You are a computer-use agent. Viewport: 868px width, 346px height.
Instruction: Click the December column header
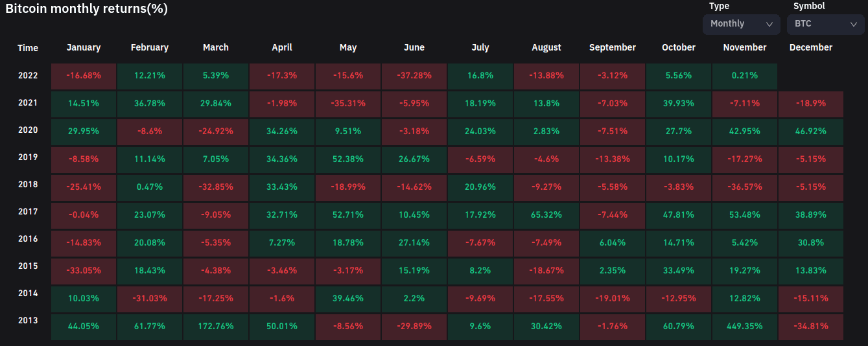(811, 47)
